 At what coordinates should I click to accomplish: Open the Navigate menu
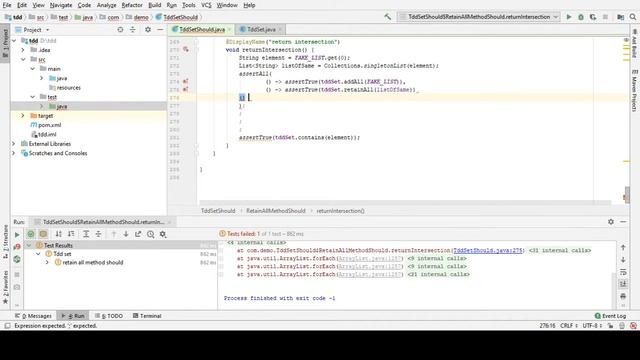point(61,5)
